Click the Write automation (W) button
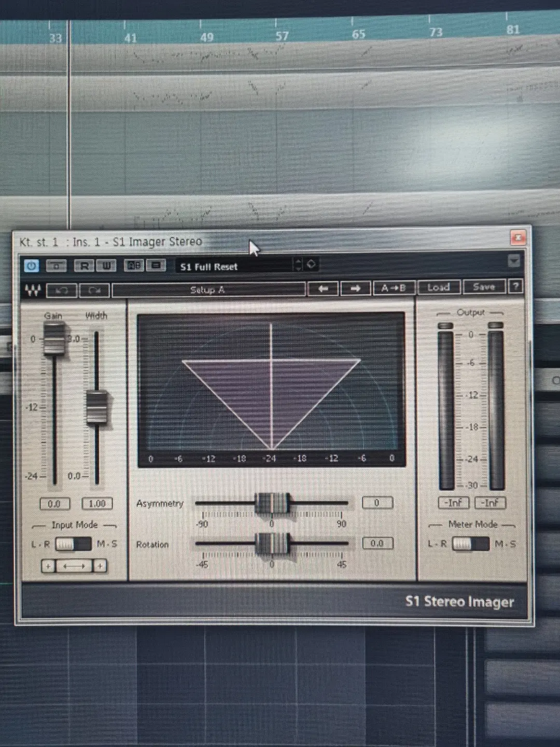This screenshot has height=747, width=560. tap(106, 266)
